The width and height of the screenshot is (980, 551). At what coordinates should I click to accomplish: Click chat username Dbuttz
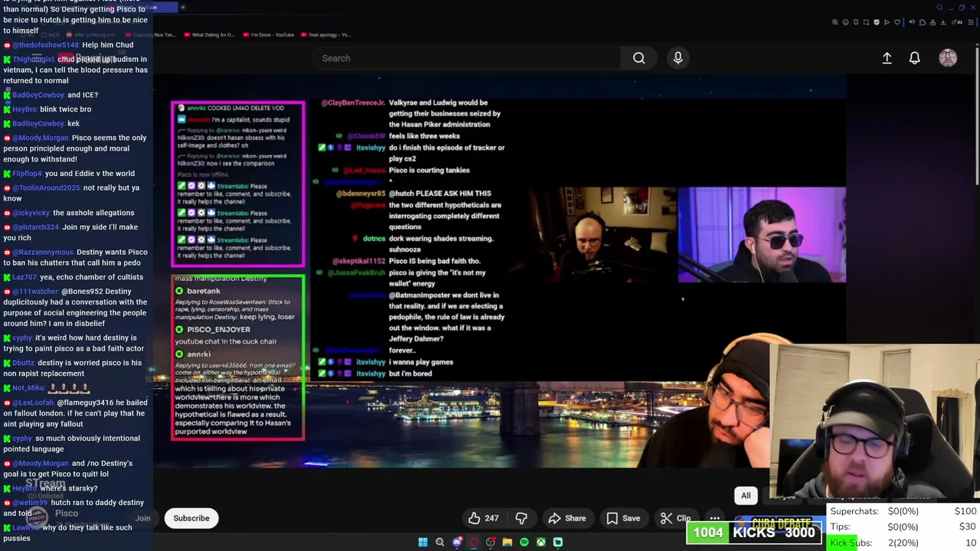click(x=23, y=363)
